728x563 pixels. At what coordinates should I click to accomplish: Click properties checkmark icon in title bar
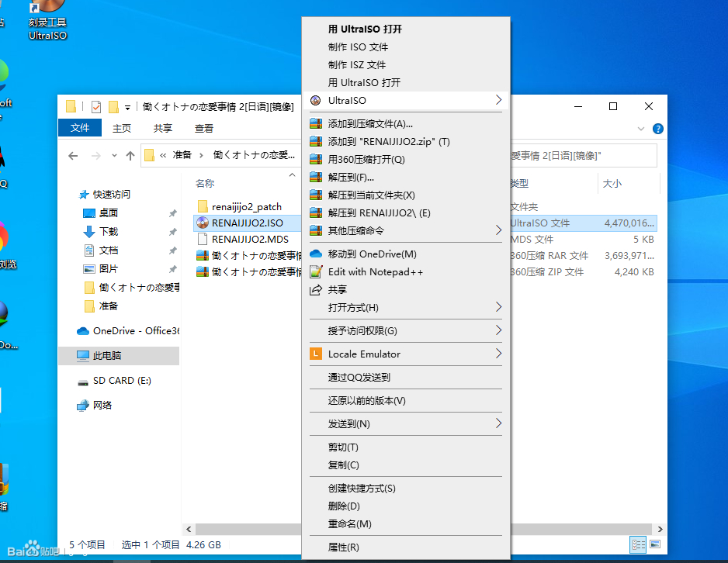tap(96, 107)
